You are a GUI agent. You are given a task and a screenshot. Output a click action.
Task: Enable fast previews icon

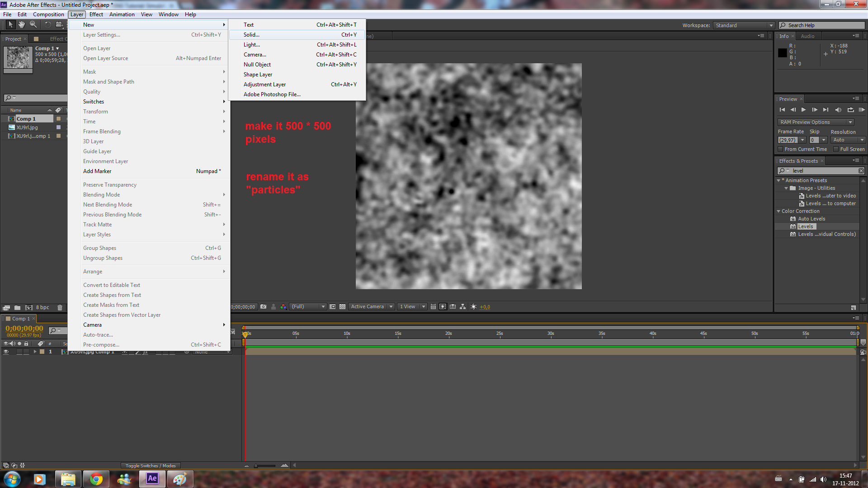(443, 306)
